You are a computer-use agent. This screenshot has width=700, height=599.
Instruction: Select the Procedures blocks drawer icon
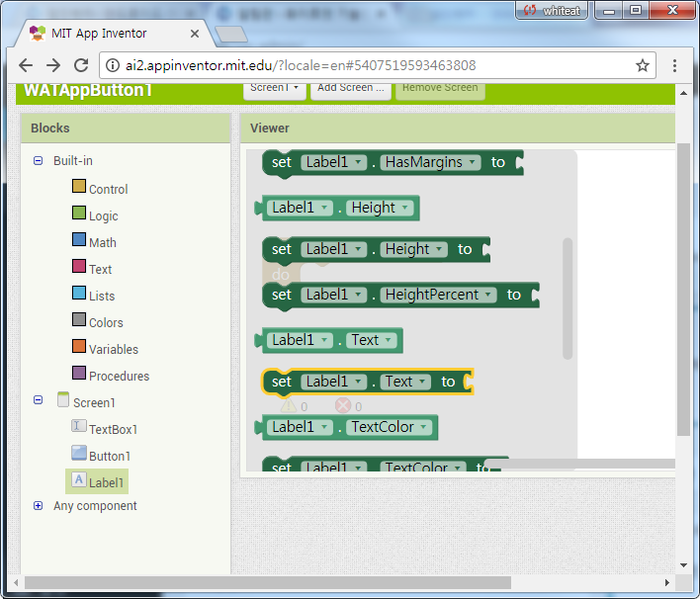[79, 374]
